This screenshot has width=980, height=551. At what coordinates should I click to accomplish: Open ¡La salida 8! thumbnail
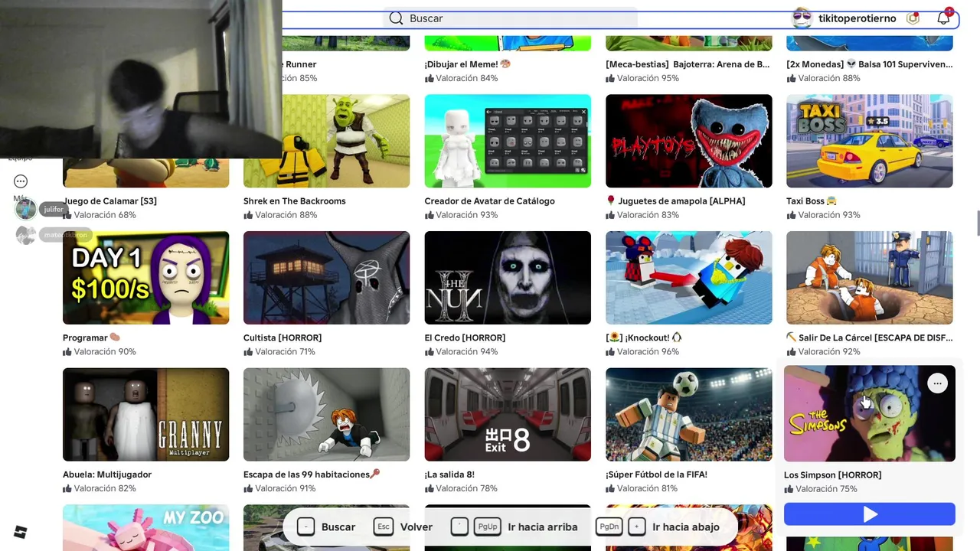pyautogui.click(x=508, y=414)
